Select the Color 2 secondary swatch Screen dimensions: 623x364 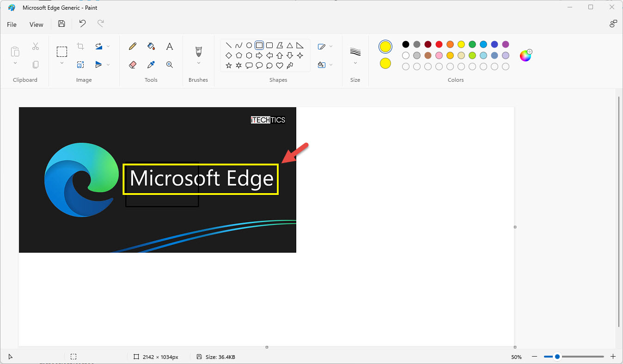coord(385,63)
